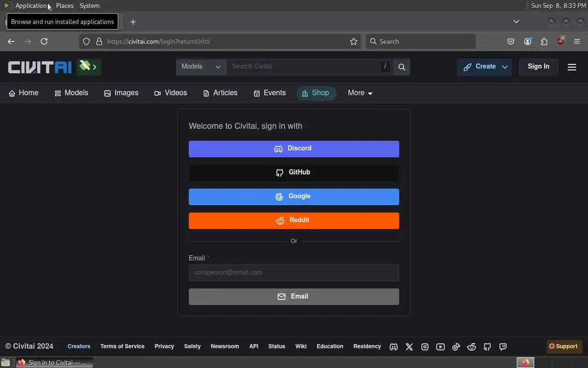Go back with browser back arrow
The width and height of the screenshot is (588, 368).
pyautogui.click(x=11, y=41)
